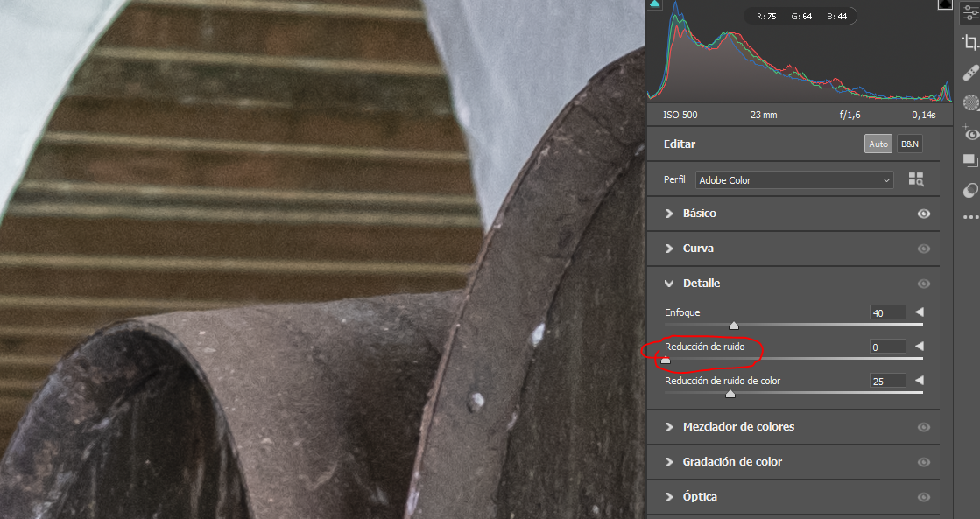
Task: Click the Detalle panel title
Action: pos(702,284)
